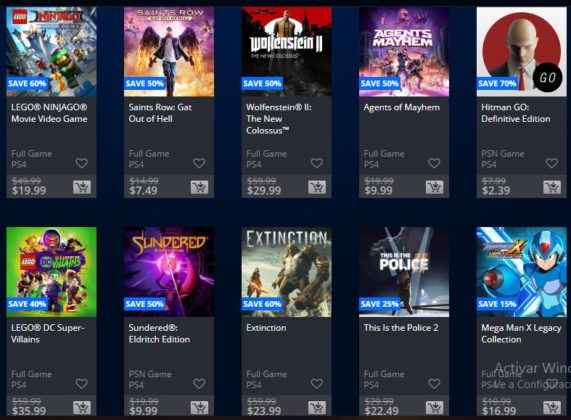Add Wolfenstein II The New Colossus to cart
This screenshot has height=420, width=571.
coord(317,187)
